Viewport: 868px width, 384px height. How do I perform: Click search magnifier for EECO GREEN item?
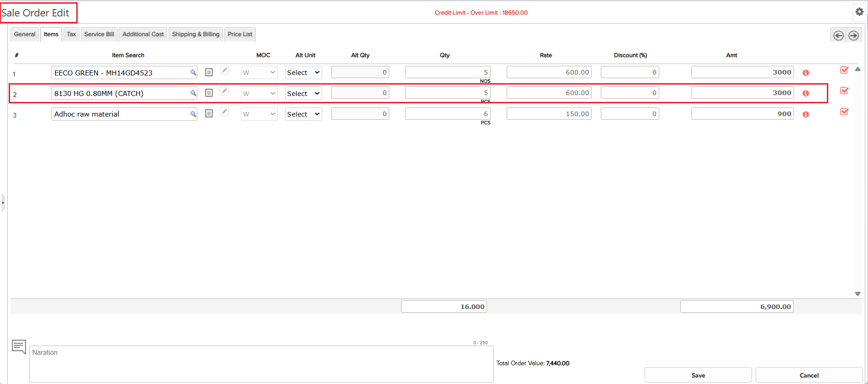pos(193,73)
